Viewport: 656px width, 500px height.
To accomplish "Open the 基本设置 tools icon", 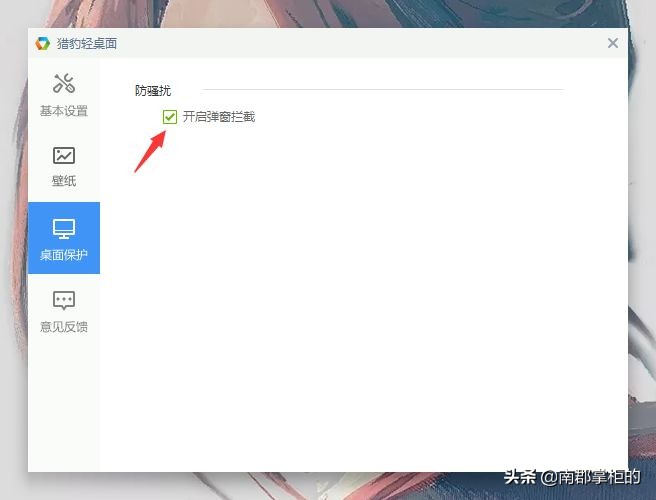I will pos(64,83).
